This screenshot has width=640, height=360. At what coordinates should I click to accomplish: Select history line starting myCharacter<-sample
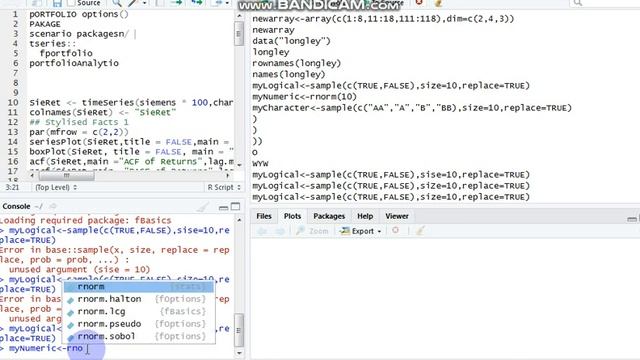pos(412,108)
